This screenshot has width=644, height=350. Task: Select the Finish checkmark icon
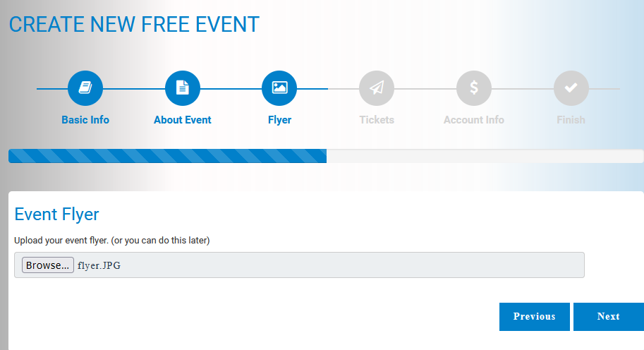[571, 88]
